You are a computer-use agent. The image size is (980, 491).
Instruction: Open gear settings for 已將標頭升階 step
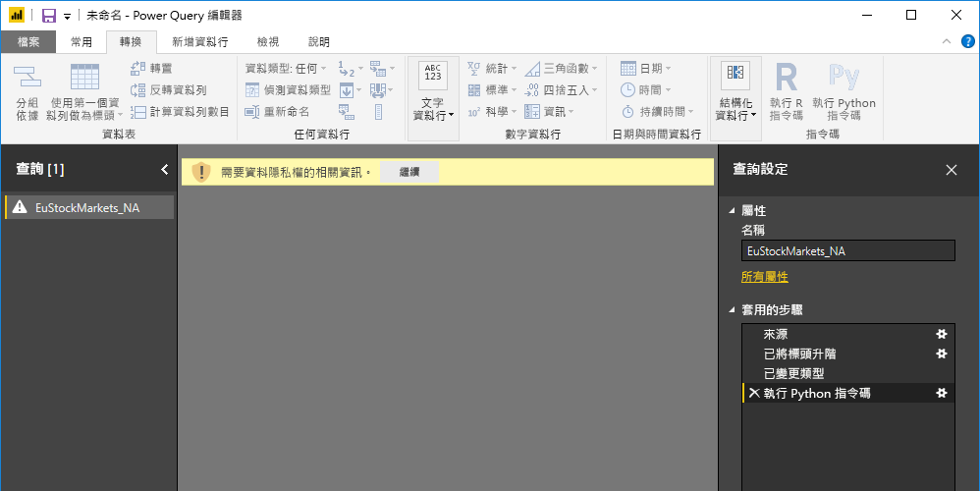tap(942, 354)
